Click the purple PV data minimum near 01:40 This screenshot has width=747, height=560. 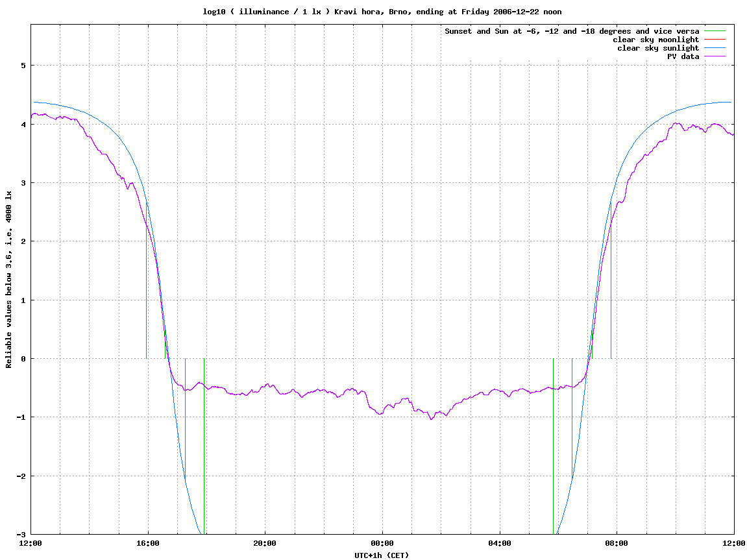pyautogui.click(x=431, y=419)
